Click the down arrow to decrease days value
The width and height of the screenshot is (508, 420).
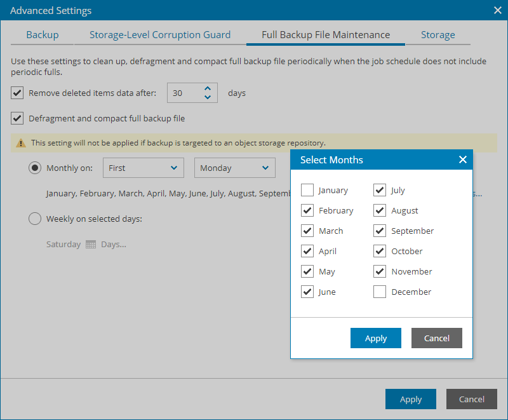208,96
